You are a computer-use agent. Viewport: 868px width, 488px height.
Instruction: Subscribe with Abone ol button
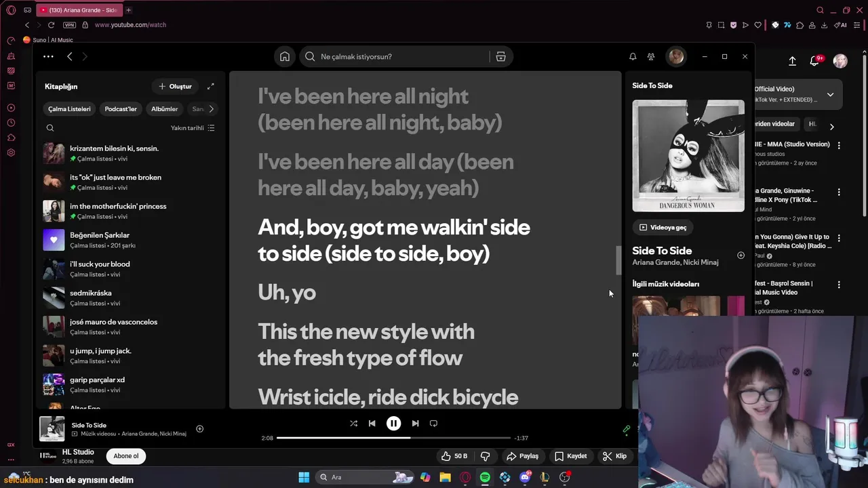126,456
